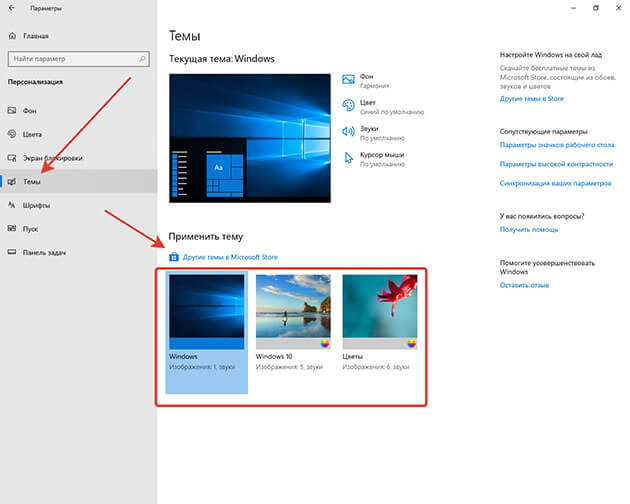Click the Фон picture icon in sidebar
The image size is (630, 504).
[x=12, y=111]
